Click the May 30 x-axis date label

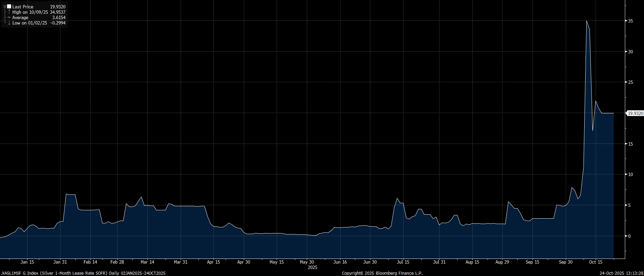pos(307,262)
